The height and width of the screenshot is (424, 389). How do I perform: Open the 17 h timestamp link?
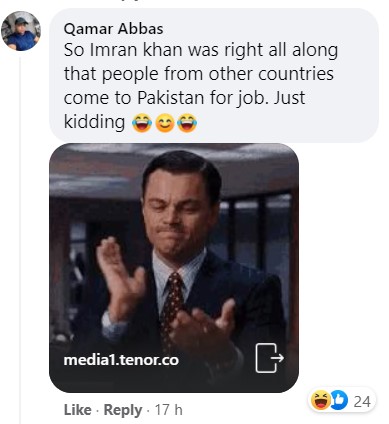[169, 410]
